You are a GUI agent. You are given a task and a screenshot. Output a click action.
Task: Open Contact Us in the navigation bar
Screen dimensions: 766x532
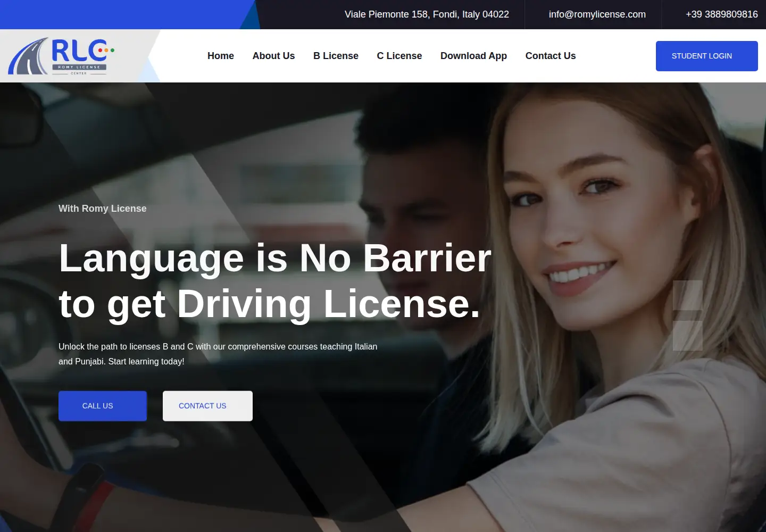[x=551, y=56]
